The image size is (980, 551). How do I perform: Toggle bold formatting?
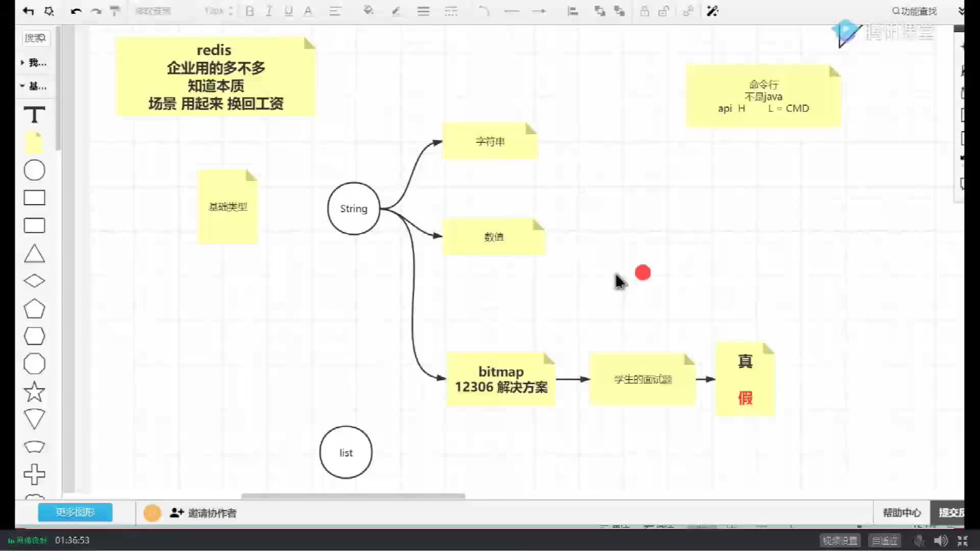coord(250,11)
